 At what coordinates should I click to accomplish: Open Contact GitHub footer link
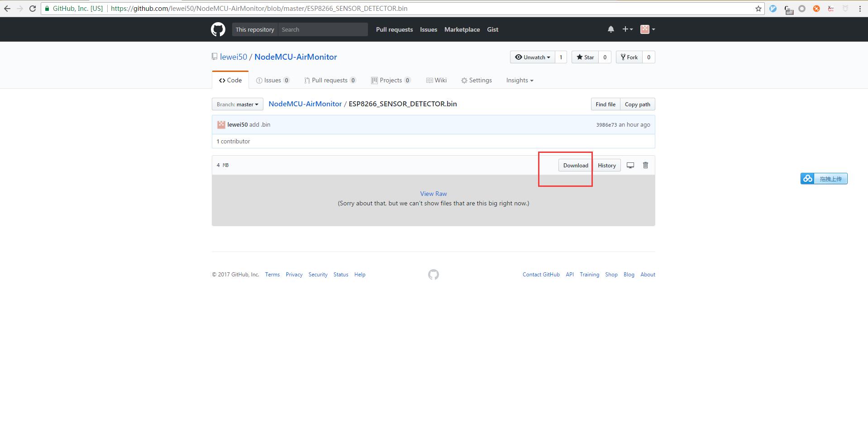tap(541, 275)
